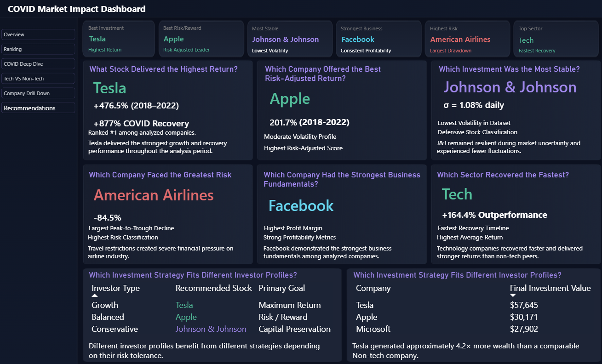
Task: Open Company Drill Down page
Action: tap(38, 93)
